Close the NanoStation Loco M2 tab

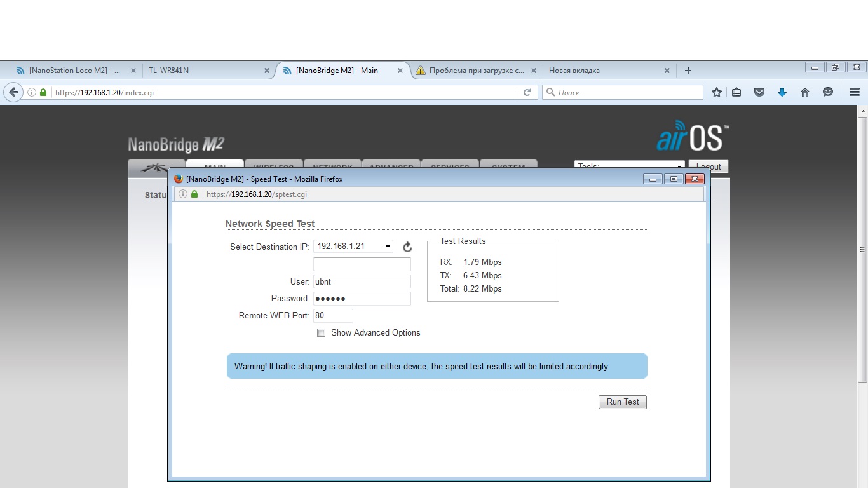[x=133, y=71]
